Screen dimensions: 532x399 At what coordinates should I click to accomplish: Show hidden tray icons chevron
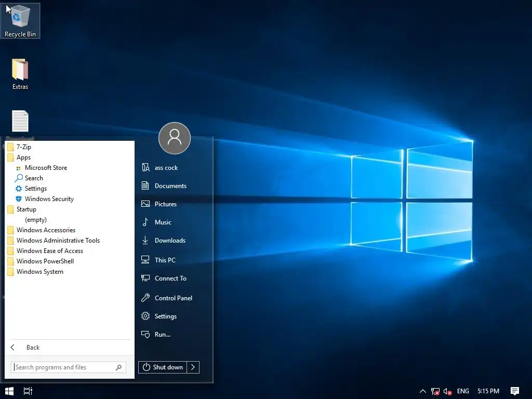[423, 391]
